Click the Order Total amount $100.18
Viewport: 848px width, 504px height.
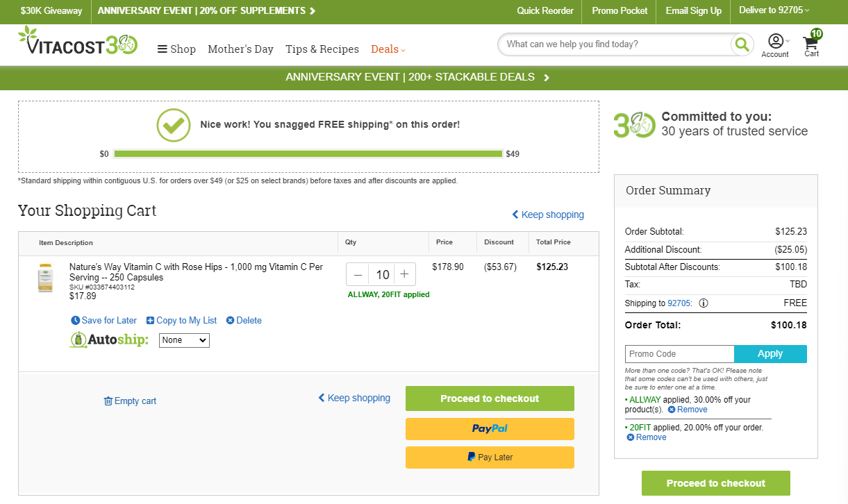pos(789,325)
